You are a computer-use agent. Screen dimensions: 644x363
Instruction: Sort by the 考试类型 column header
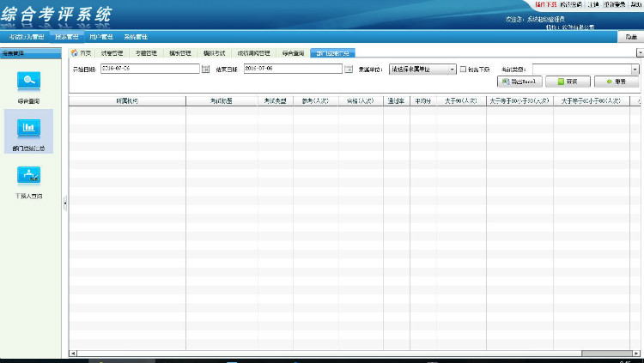[276, 101]
